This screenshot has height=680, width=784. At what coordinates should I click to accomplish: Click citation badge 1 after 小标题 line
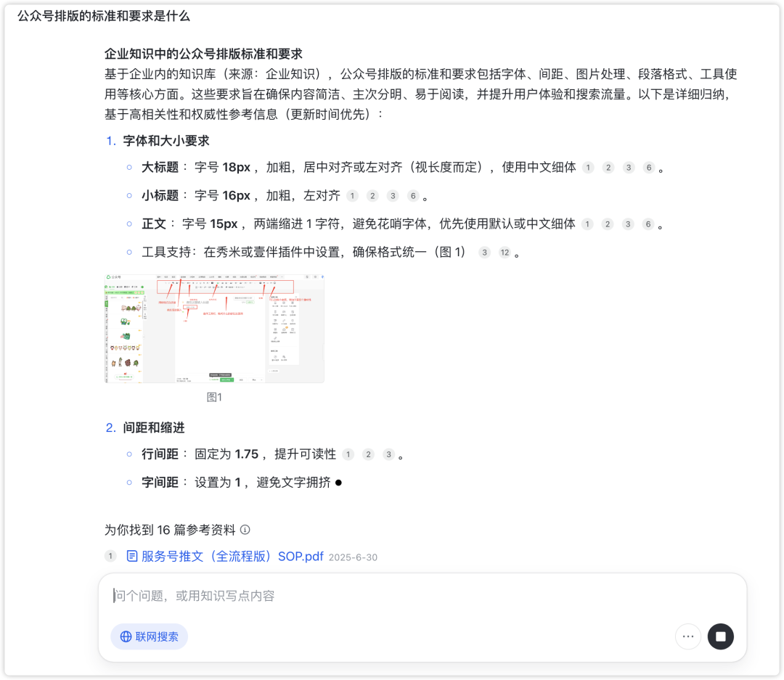coord(353,195)
